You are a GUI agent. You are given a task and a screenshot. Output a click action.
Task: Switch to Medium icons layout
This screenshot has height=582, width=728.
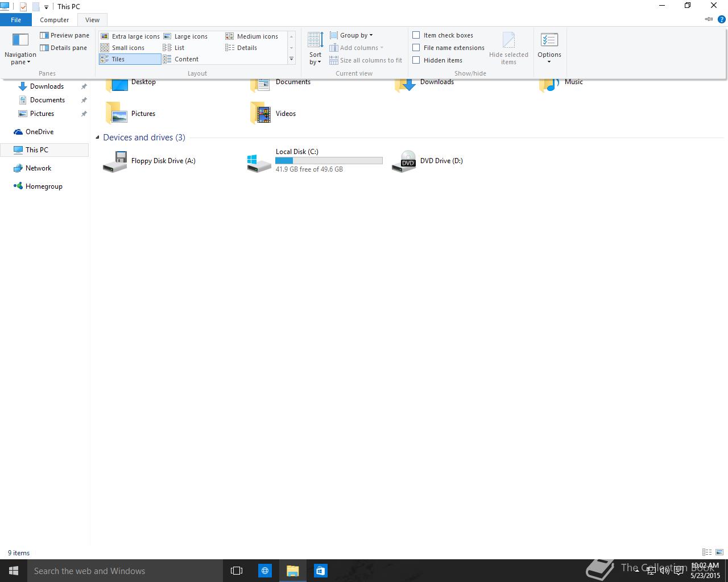click(x=251, y=36)
